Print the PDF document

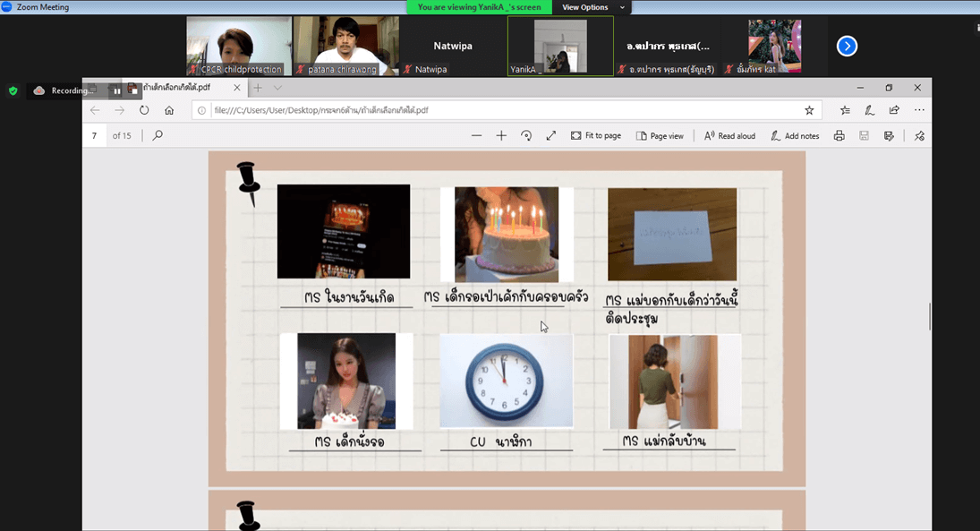click(x=839, y=136)
